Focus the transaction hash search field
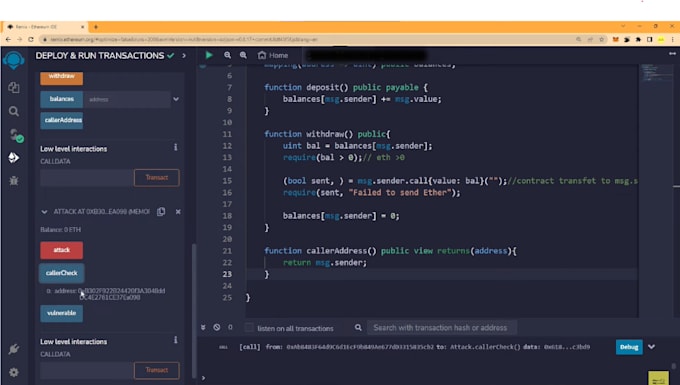Image resolution: width=680 pixels, height=385 pixels. [x=441, y=328]
